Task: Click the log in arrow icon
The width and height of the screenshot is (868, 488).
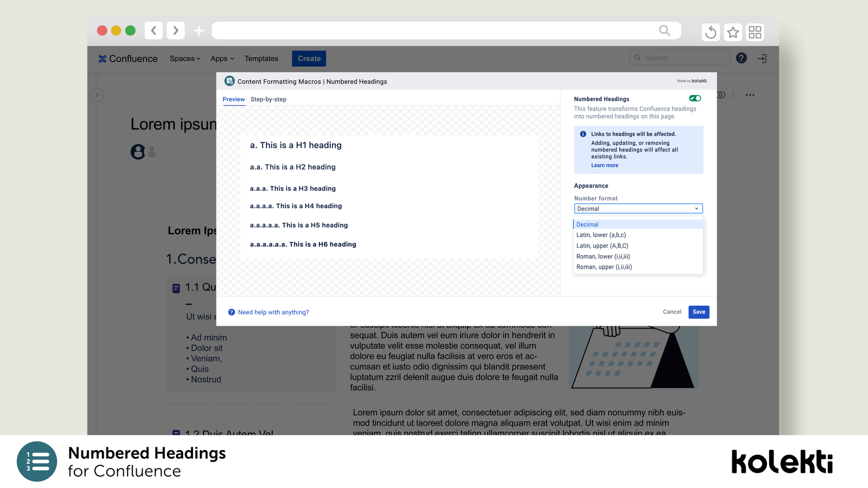Action: [x=762, y=59]
